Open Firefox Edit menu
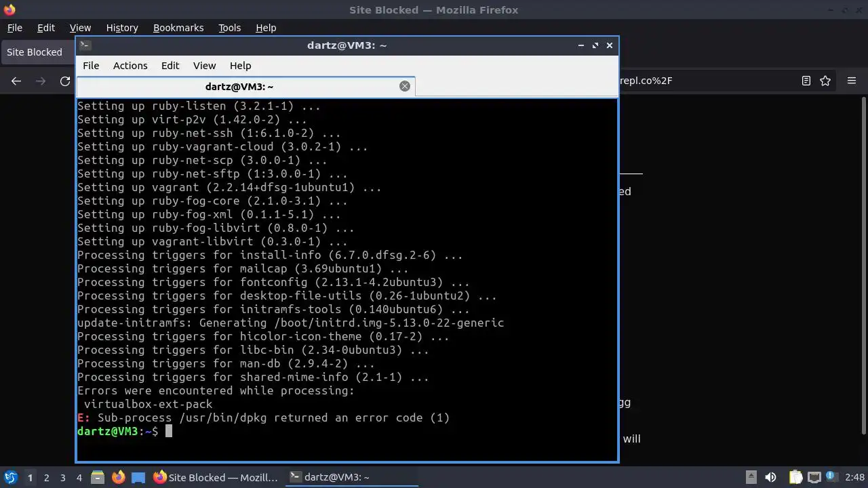 click(46, 28)
